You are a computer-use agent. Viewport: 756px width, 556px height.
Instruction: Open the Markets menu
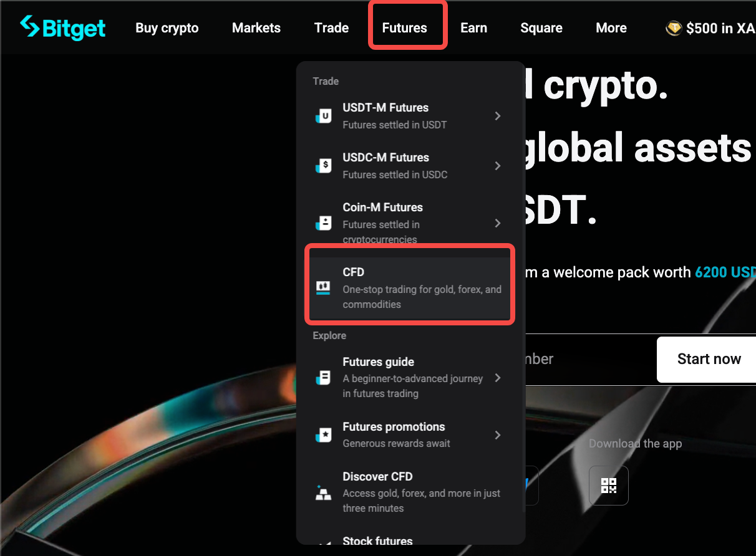coord(256,27)
